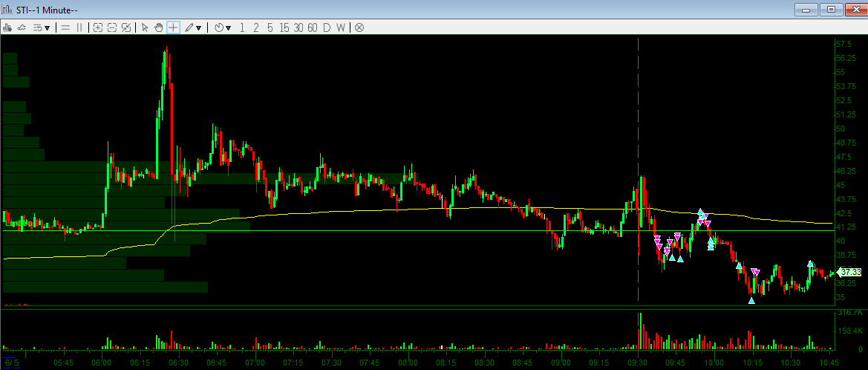868x370 pixels.
Task: Expand the time frame dropdown arrow
Action: click(x=229, y=27)
